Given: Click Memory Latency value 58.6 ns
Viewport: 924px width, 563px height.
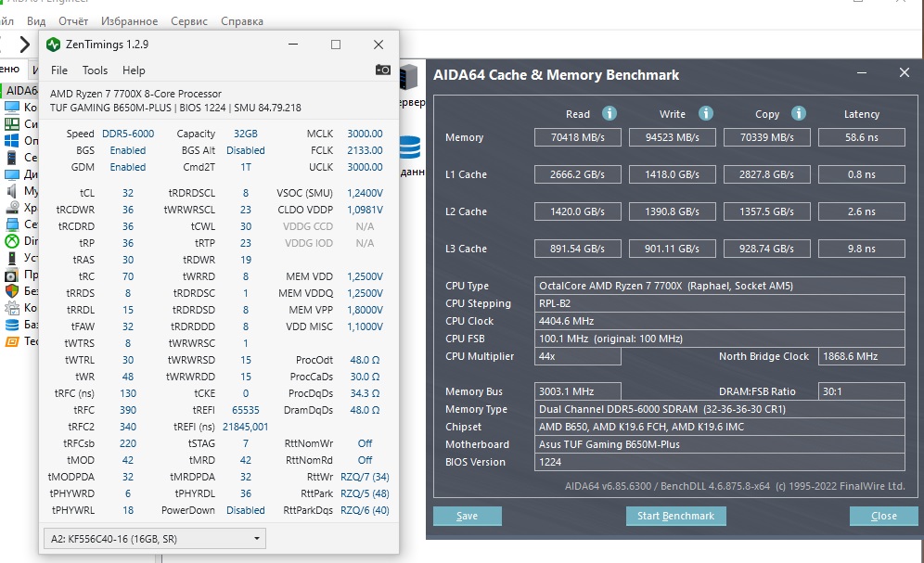Looking at the screenshot, I should tap(862, 137).
